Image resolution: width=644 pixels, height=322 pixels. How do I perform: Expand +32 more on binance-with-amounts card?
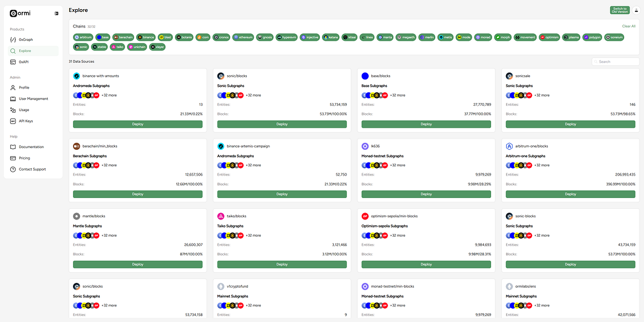[x=109, y=95]
